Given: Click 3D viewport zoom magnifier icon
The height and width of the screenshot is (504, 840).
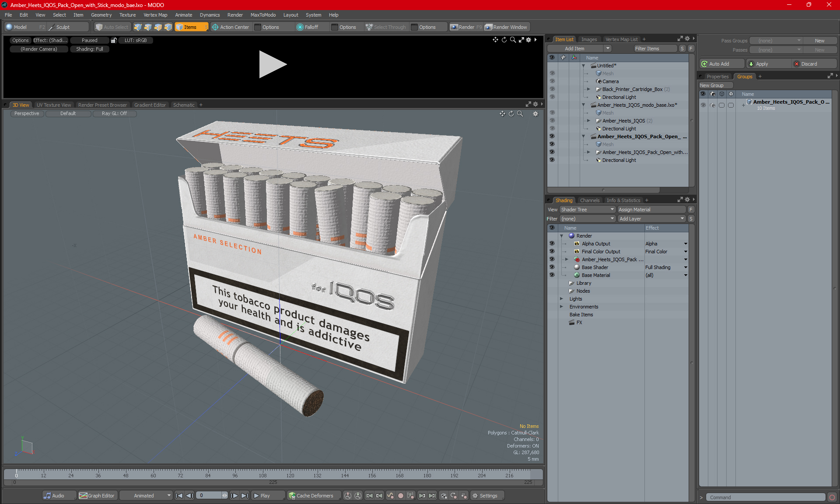Looking at the screenshot, I should 520,114.
